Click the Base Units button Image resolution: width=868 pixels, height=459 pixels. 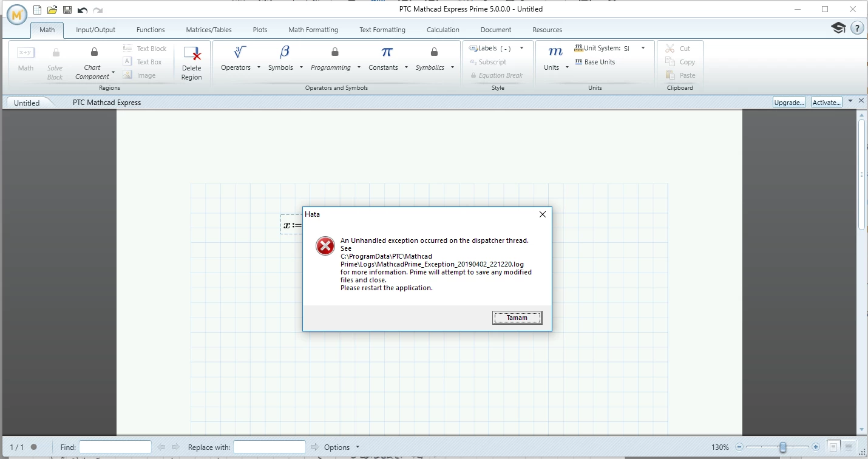594,62
